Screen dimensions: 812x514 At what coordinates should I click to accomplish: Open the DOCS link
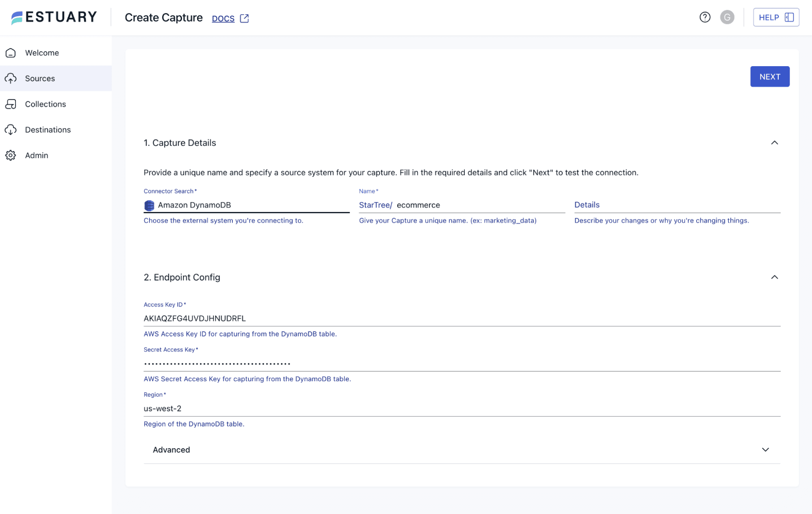(x=223, y=18)
